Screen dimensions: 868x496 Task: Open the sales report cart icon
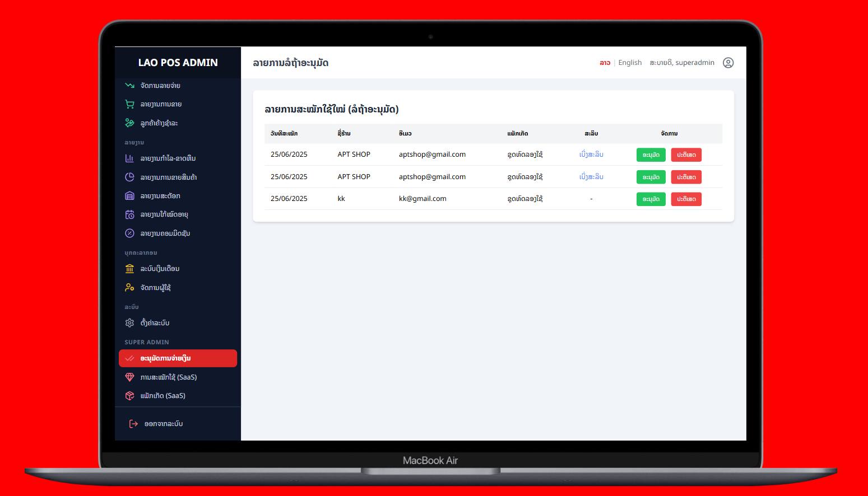(129, 104)
